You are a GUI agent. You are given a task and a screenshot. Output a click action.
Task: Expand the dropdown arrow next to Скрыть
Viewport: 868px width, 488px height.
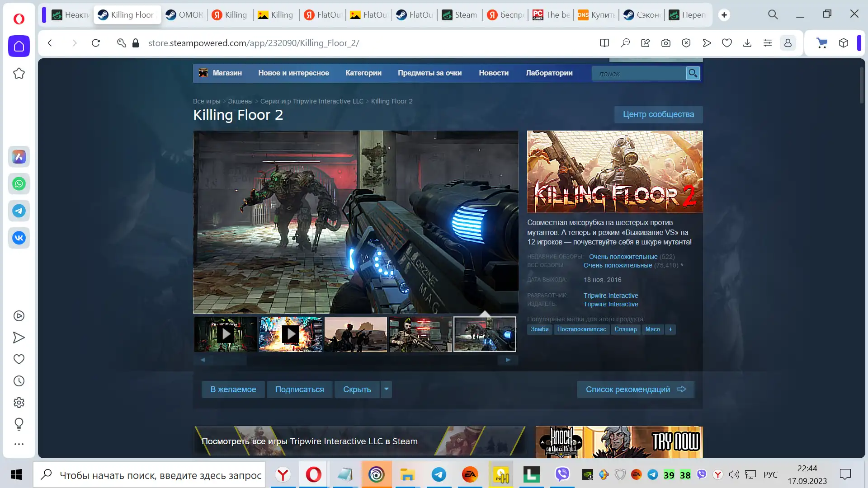(x=386, y=389)
